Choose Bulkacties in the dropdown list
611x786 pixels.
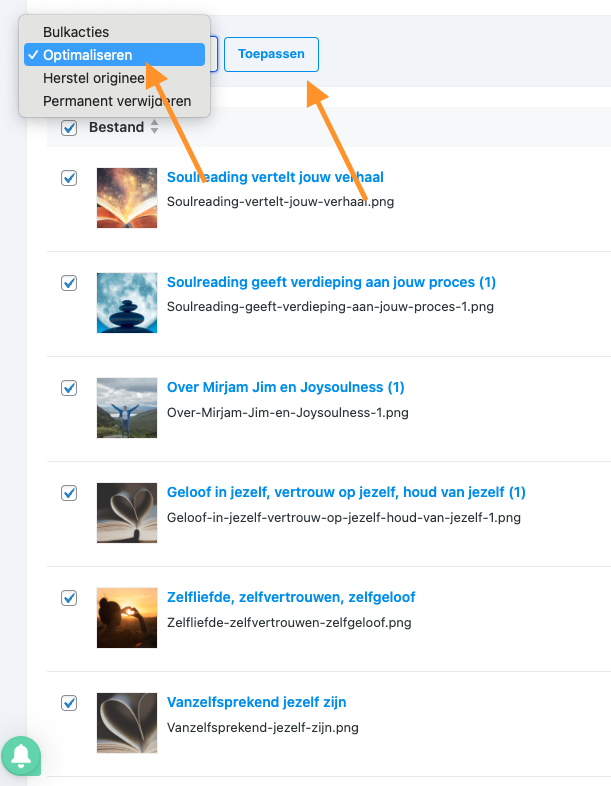(76, 33)
